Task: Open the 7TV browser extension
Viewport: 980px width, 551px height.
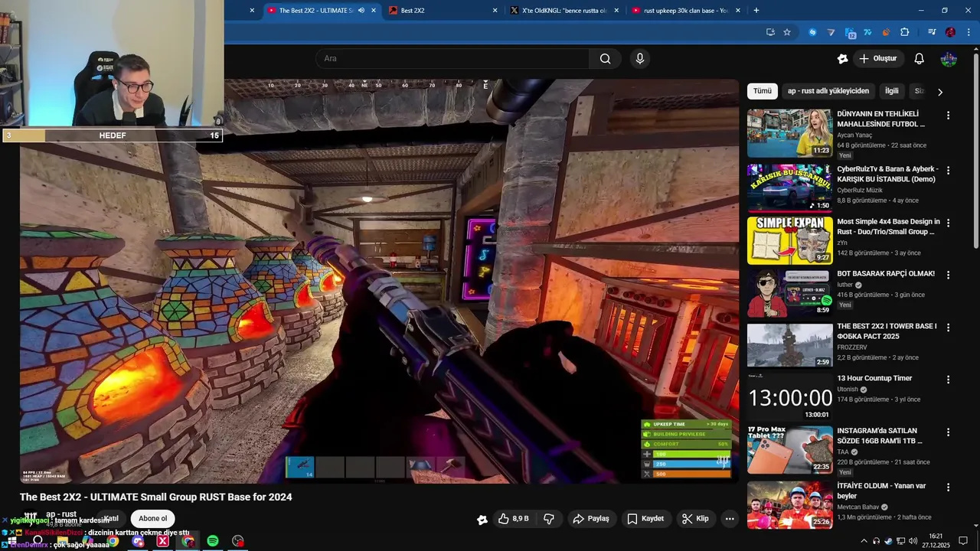Action: 867,32
